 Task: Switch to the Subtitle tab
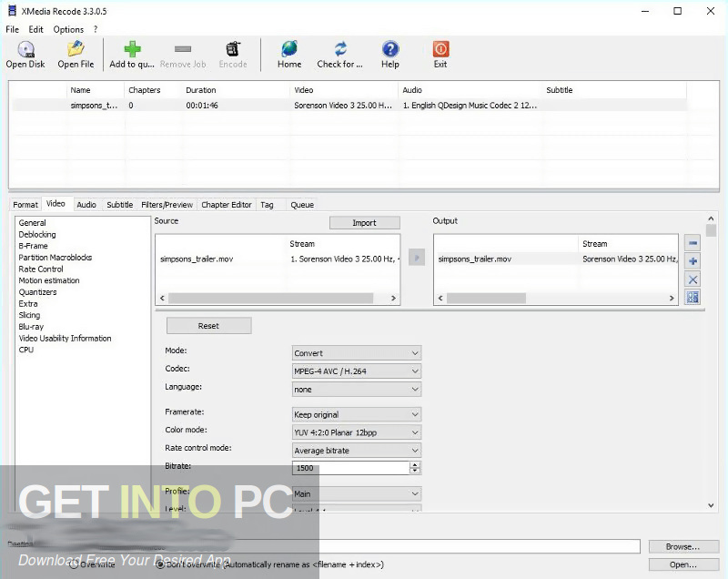click(x=120, y=205)
